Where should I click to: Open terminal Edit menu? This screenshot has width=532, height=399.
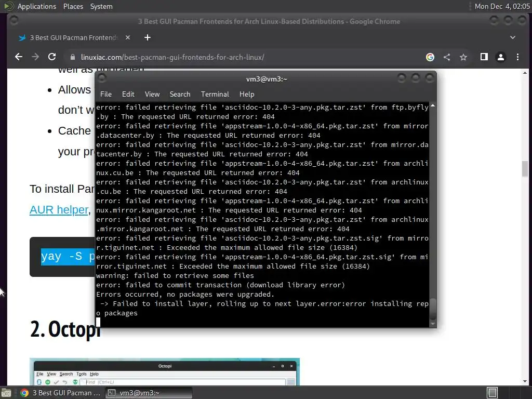[x=128, y=95]
